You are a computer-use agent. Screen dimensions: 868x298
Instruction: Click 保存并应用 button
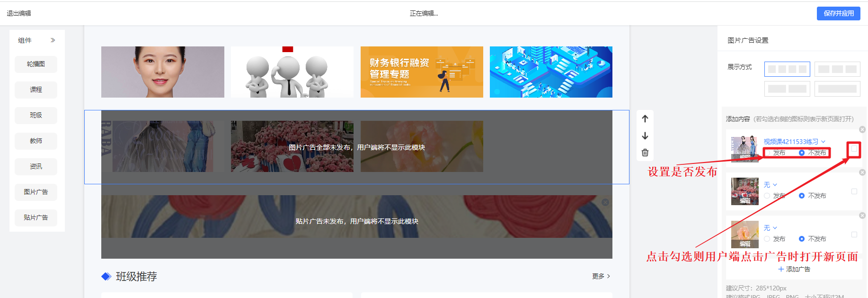click(x=839, y=13)
